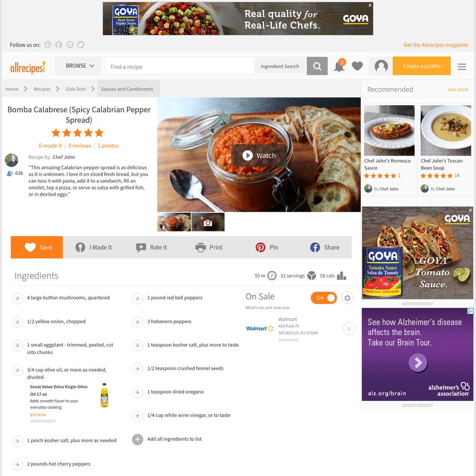Click the magnifier search button

click(x=317, y=66)
